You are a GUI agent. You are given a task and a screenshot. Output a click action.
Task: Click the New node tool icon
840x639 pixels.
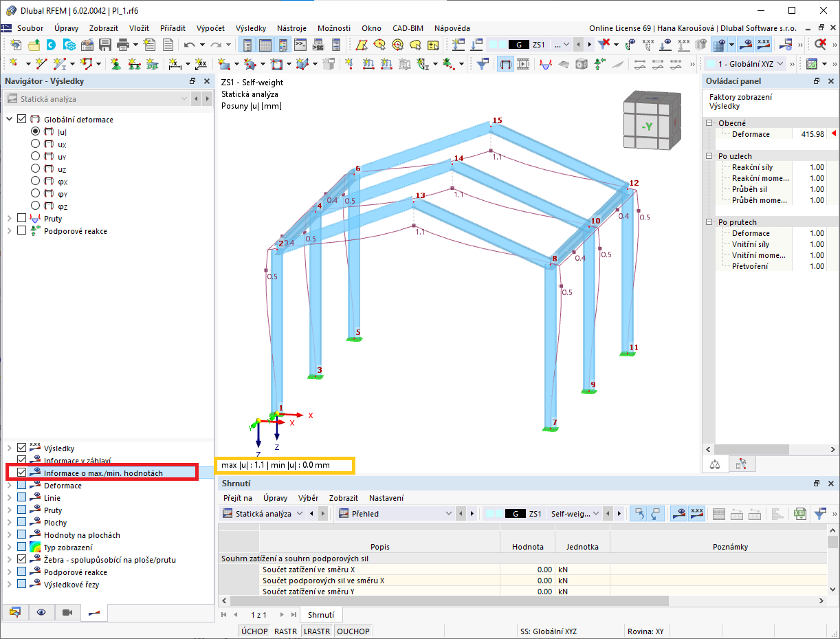point(13,64)
